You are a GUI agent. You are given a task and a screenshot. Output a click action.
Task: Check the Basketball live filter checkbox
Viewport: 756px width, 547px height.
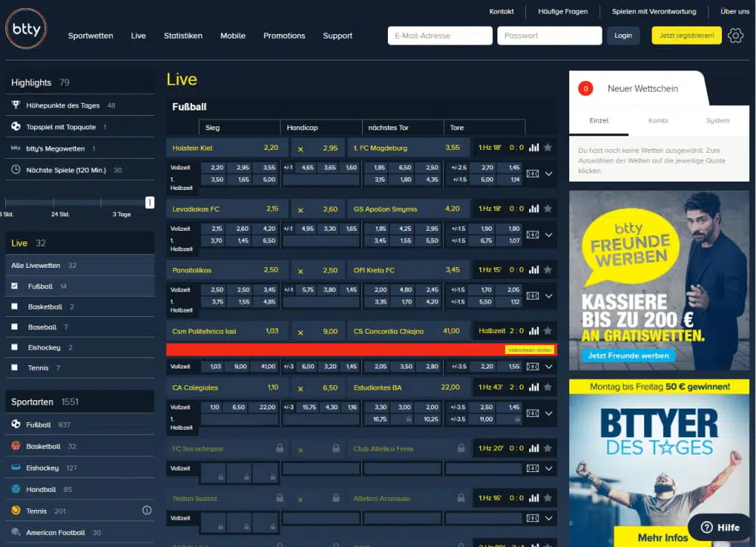coord(14,306)
